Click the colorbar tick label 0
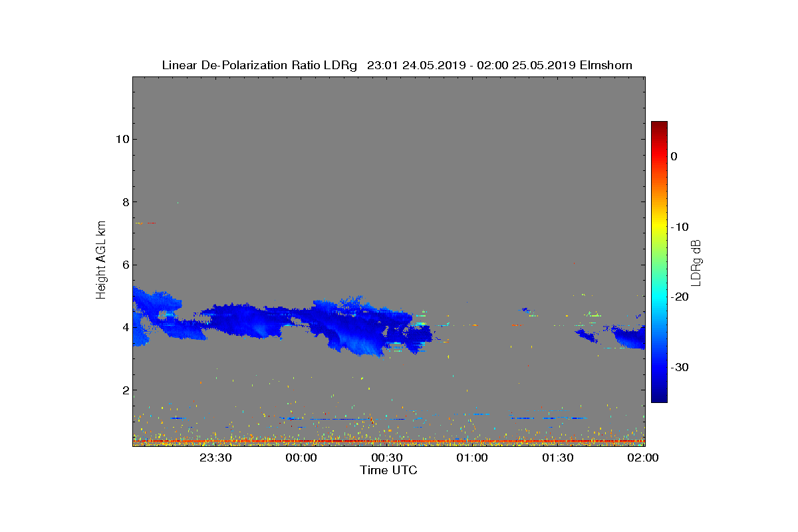 point(674,156)
